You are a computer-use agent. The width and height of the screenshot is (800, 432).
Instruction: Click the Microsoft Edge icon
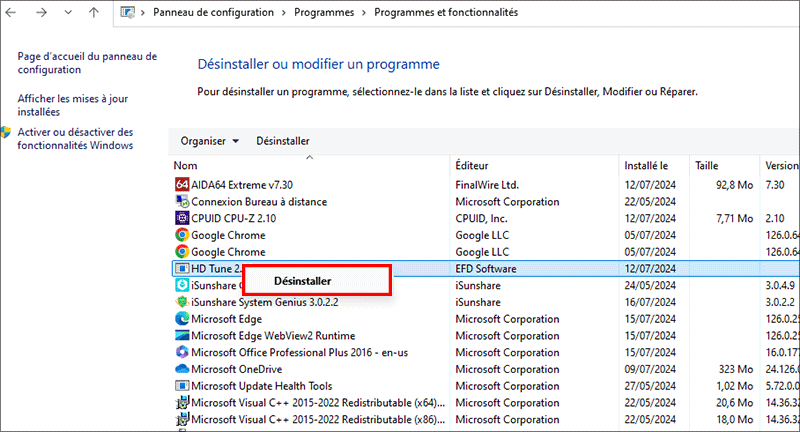(x=182, y=319)
